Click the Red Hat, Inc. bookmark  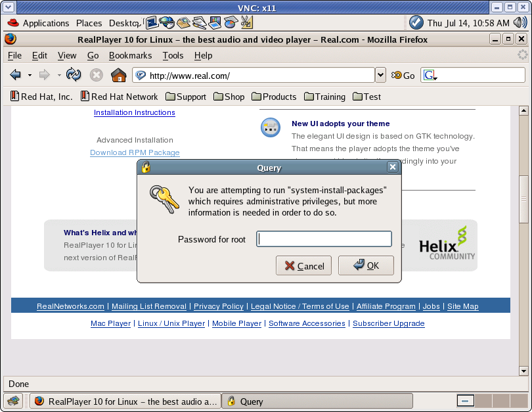coord(41,97)
